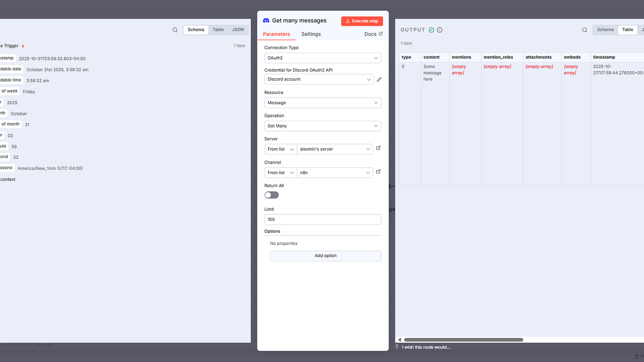
Task: Click the trigger lightning bolt icon
Action: tap(23, 46)
